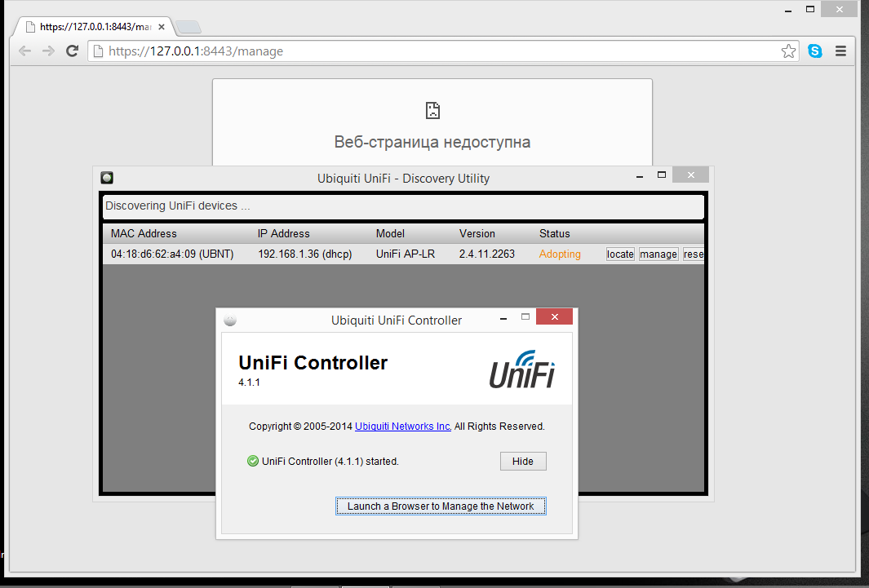The height and width of the screenshot is (588, 869).
Task: Minimize the Chrome browser window
Action: click(788, 11)
